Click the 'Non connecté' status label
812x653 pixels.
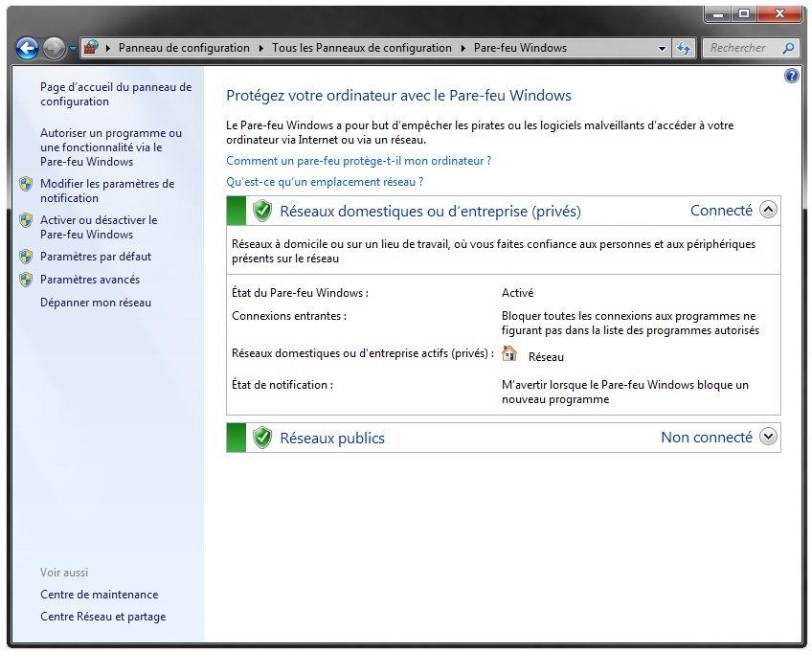(x=707, y=438)
